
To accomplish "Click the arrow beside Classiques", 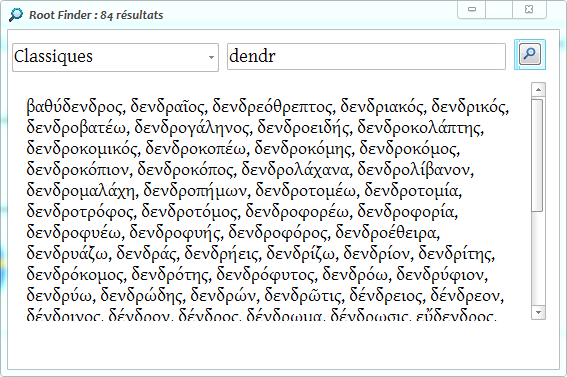I will coord(211,57).
